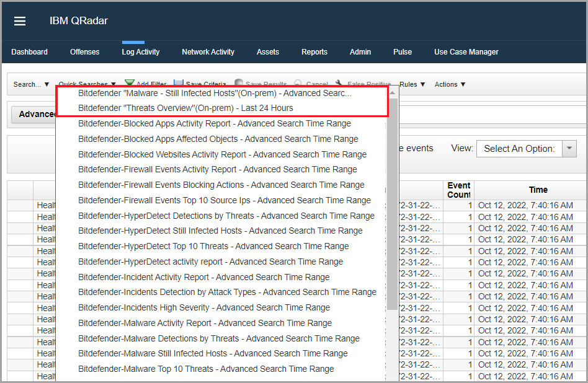588x383 pixels.
Task: Open the Pulse tab
Action: (x=402, y=52)
